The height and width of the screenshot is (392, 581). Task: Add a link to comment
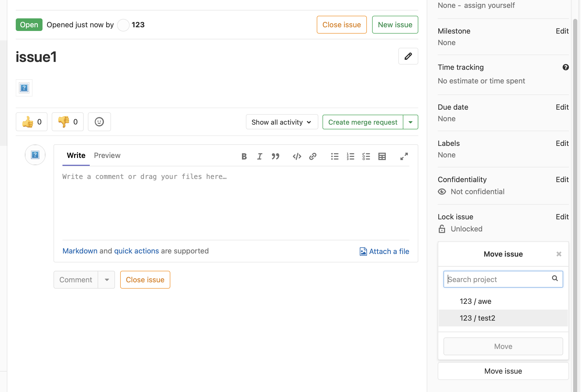[313, 156]
